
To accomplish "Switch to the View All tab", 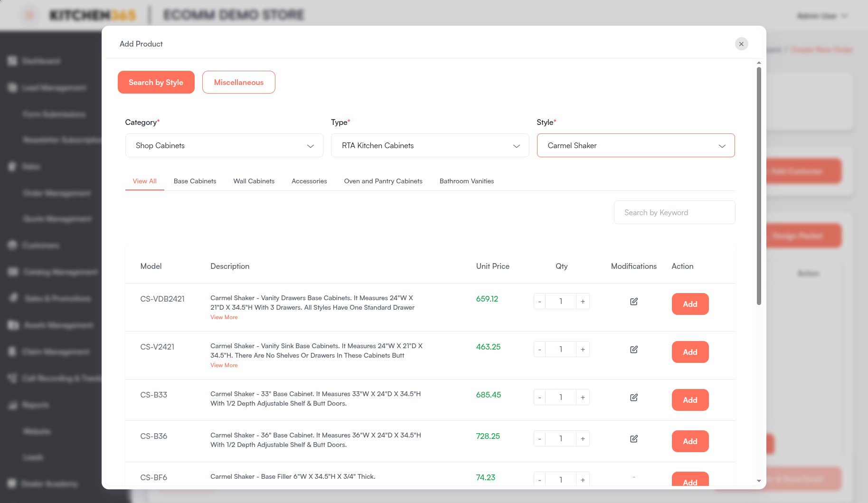I will [x=145, y=181].
